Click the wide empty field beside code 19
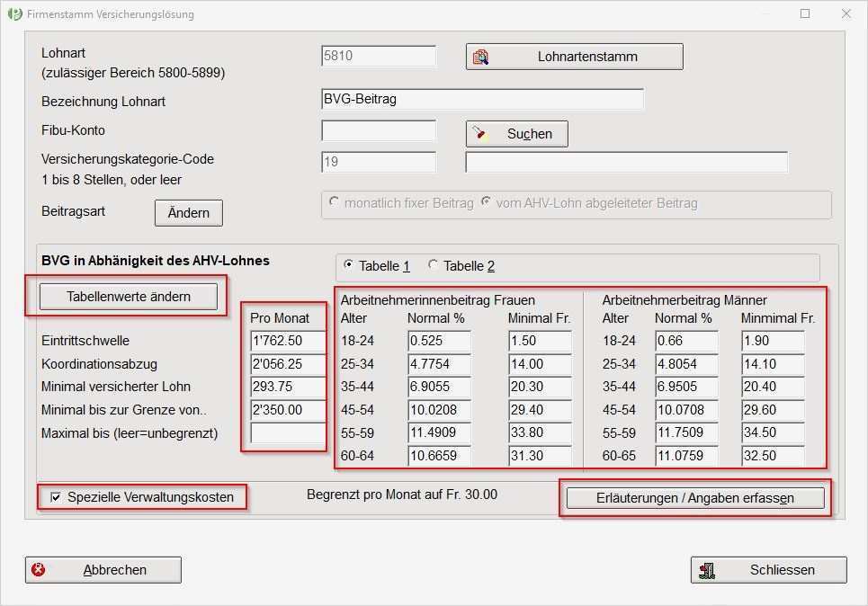 click(627, 162)
